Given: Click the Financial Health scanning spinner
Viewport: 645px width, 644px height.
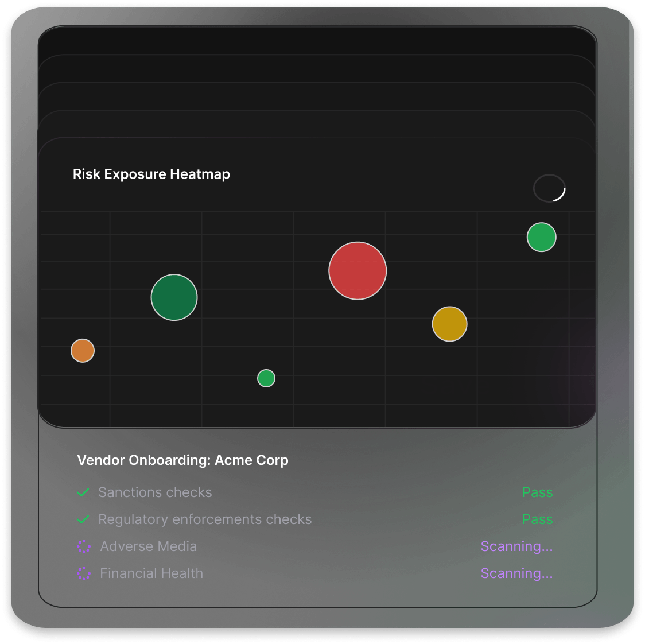Looking at the screenshot, I should click(84, 573).
